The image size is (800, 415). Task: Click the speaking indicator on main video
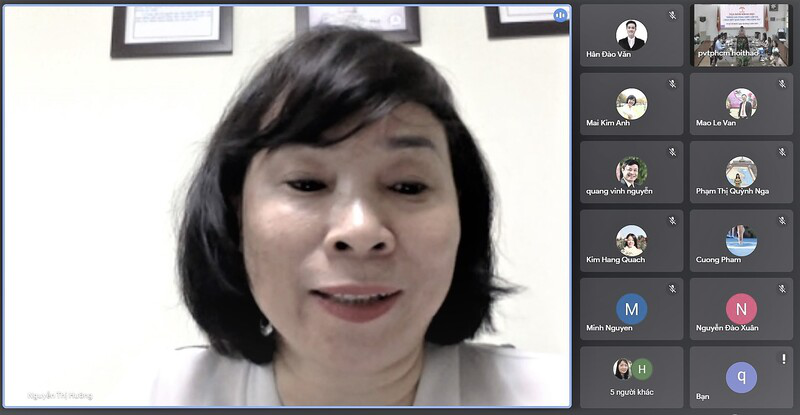[x=560, y=15]
